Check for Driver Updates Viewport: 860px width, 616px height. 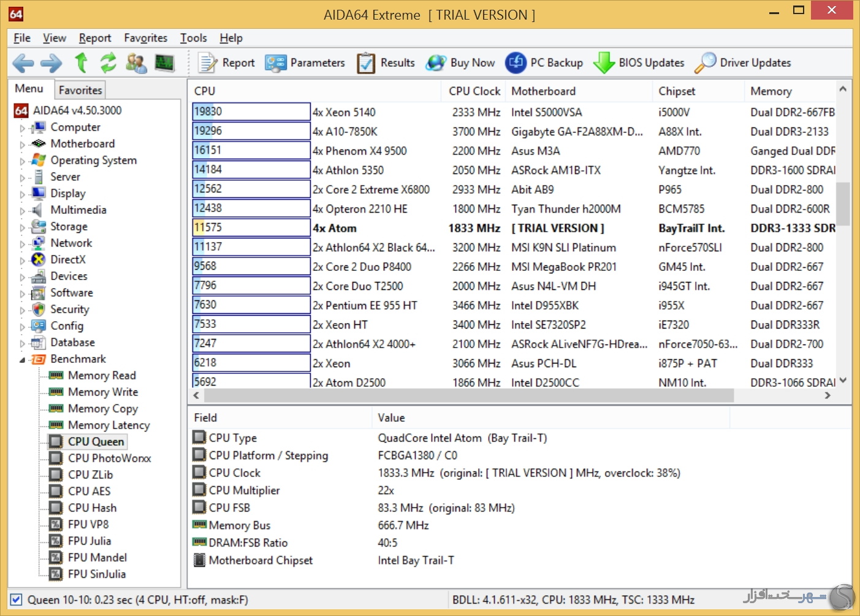[x=743, y=63]
